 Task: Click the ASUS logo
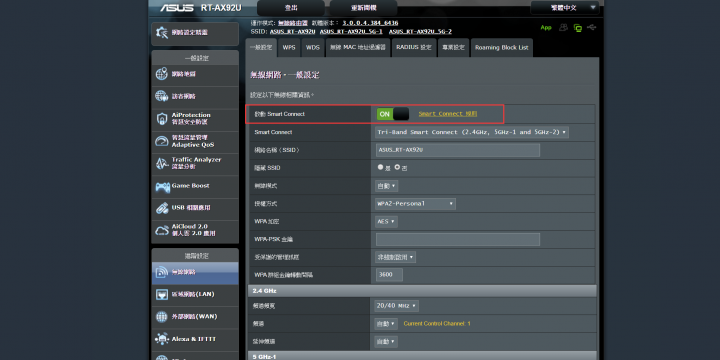(x=177, y=8)
